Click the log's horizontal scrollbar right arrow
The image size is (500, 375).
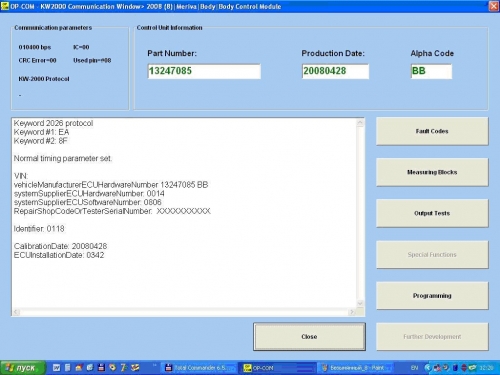click(x=352, y=312)
